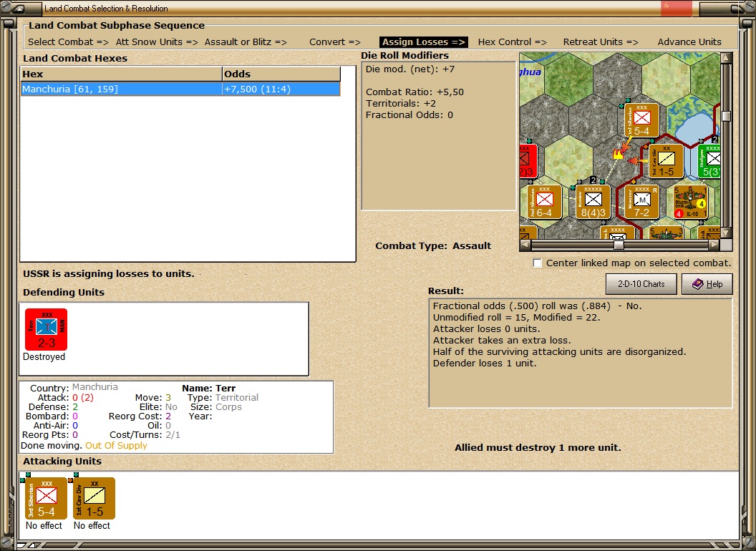The height and width of the screenshot is (551, 756).
Task: Click the Sturmovik IL-10 aircraft counter
Action: (690, 202)
